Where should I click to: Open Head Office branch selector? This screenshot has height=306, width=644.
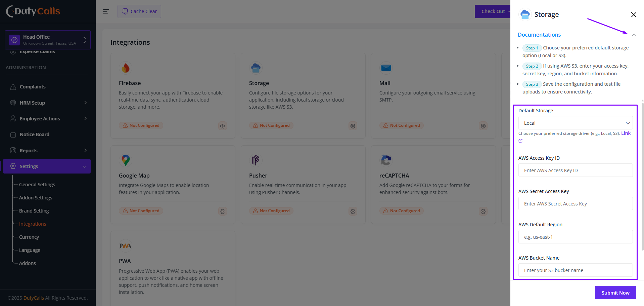tap(48, 40)
